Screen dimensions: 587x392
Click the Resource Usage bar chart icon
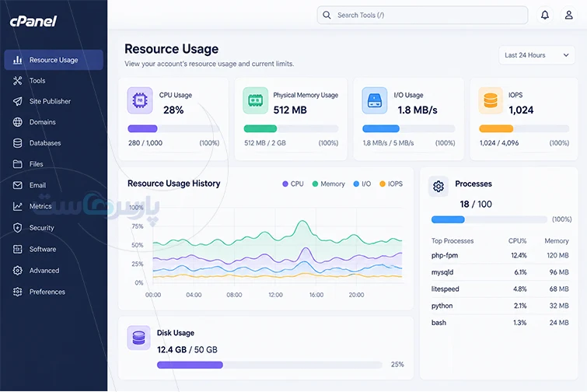pyautogui.click(x=18, y=60)
